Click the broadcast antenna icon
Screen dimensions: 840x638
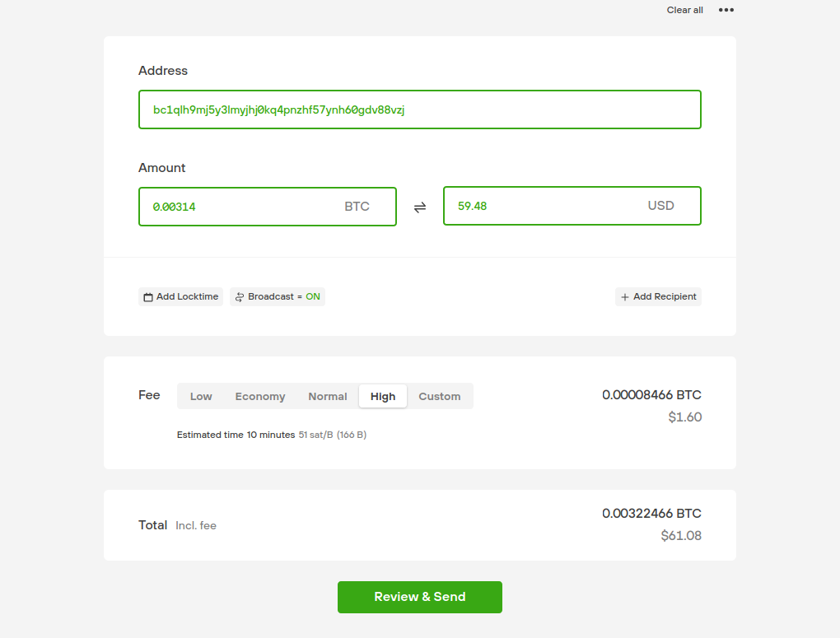tap(239, 296)
